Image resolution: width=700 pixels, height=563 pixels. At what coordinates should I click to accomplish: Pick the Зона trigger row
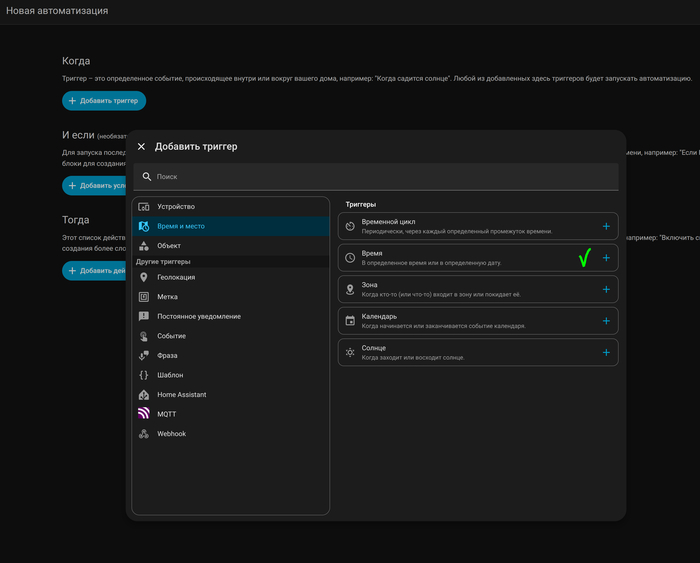point(470,290)
